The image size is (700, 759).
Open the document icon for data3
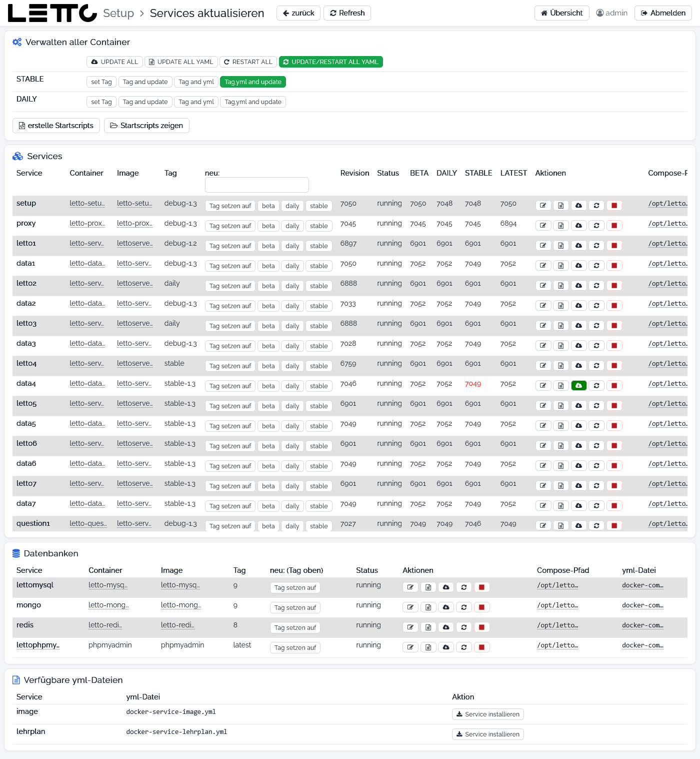(561, 345)
